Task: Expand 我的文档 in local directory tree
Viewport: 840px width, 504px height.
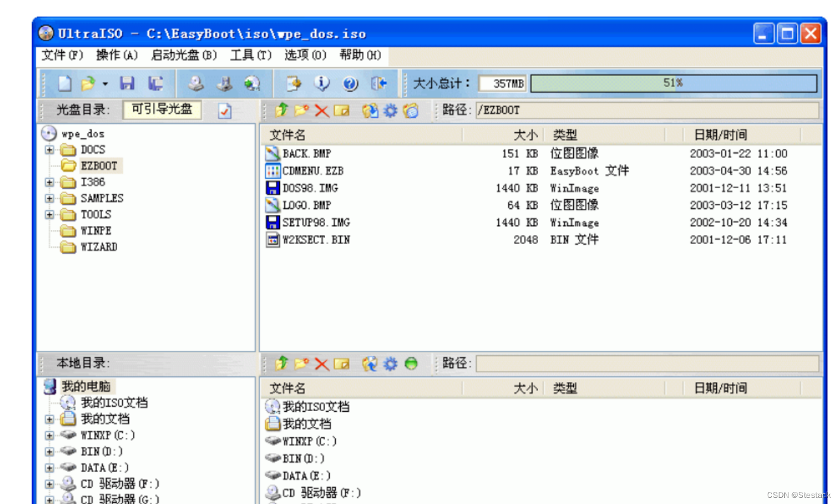Action: [x=50, y=419]
